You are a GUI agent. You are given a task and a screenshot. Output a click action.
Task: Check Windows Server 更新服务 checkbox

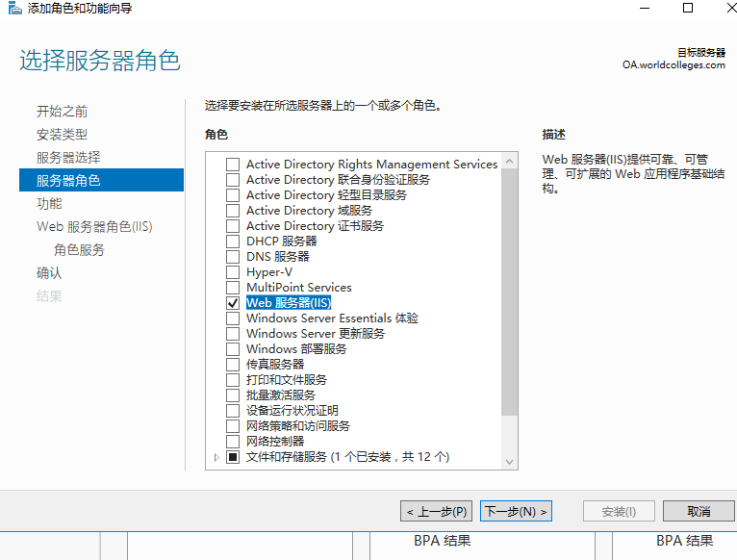[233, 333]
